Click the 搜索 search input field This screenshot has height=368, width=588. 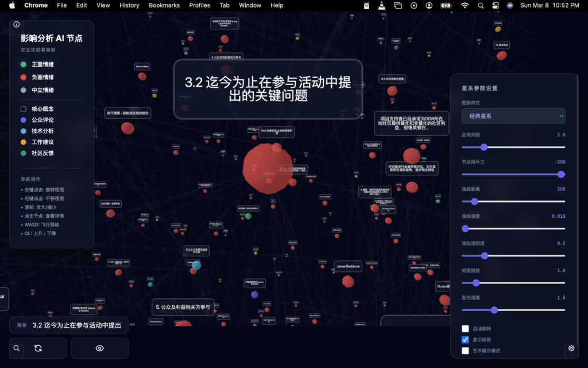pyautogui.click(x=77, y=325)
